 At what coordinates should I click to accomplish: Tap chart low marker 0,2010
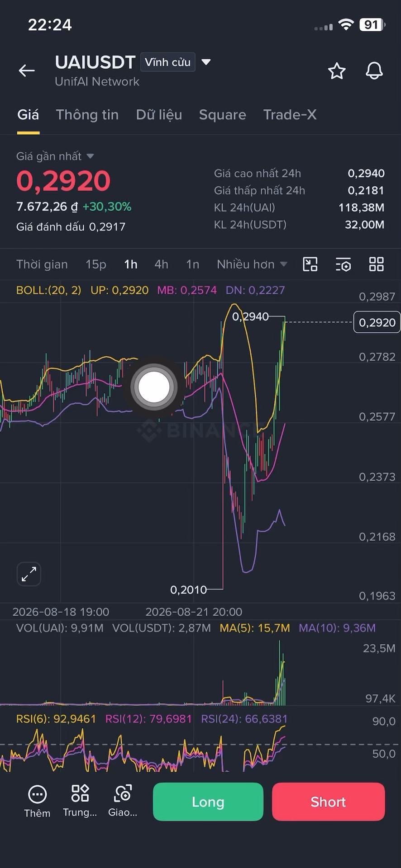click(x=188, y=590)
